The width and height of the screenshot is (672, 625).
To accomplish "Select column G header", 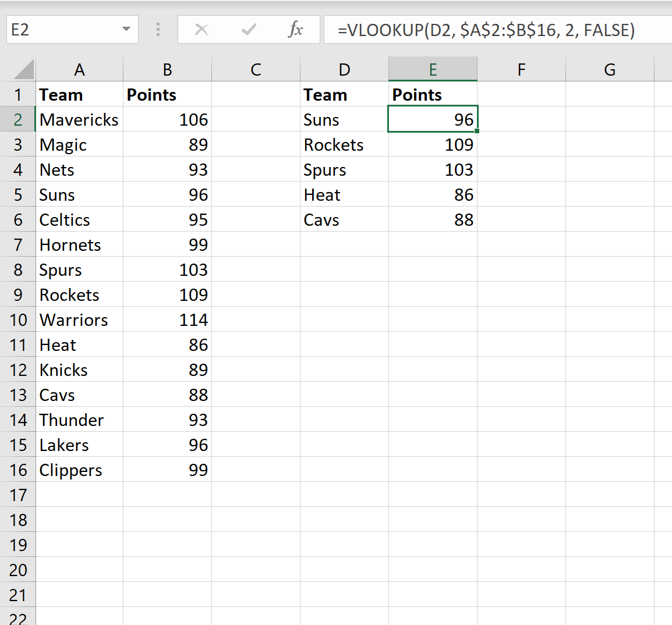I will tap(610, 70).
